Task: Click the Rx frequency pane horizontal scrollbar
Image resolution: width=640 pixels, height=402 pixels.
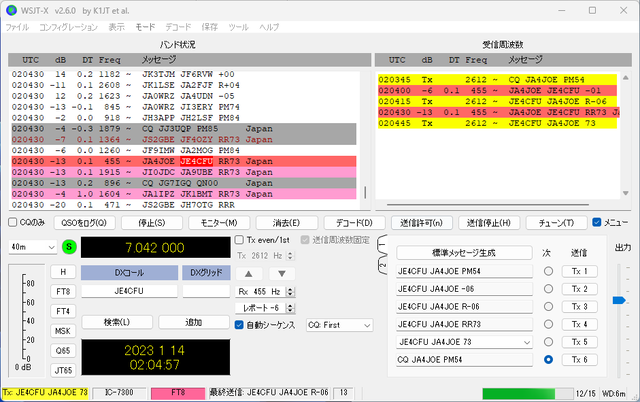Action: 488,204
